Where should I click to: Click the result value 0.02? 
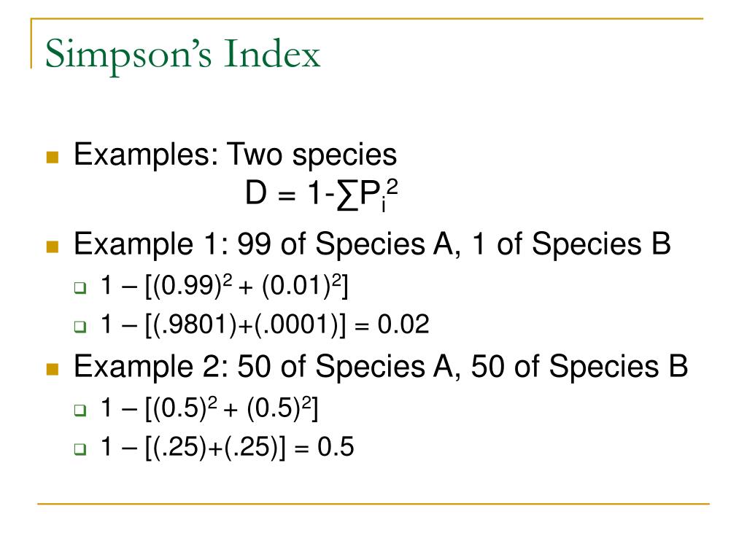coord(403,324)
